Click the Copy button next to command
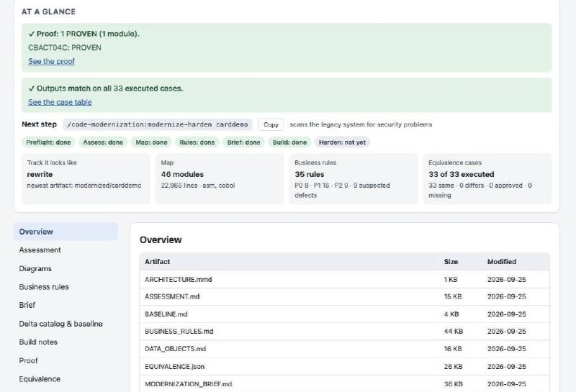Screen dimensions: 576x392 coord(271,124)
